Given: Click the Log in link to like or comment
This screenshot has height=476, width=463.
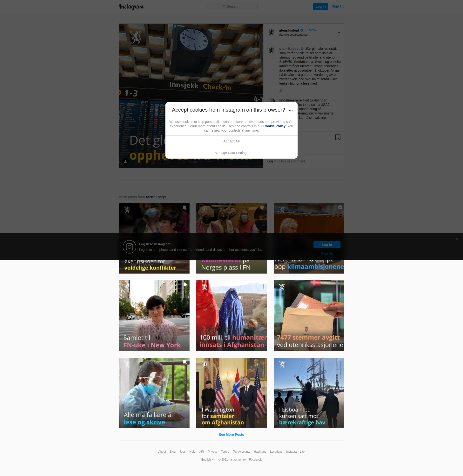Looking at the screenshot, I should coord(272,161).
